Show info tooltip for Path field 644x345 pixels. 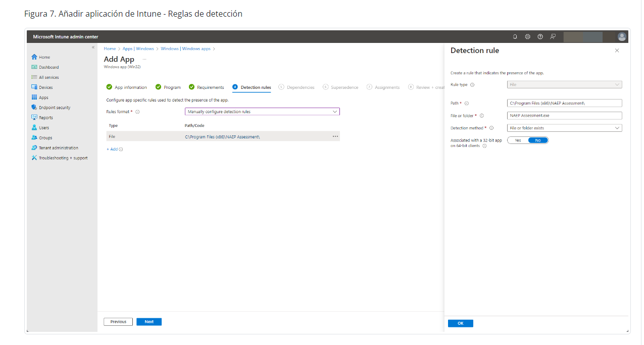click(467, 103)
